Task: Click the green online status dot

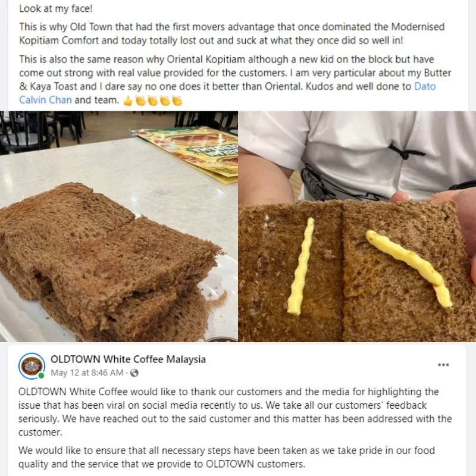Action: (42, 375)
